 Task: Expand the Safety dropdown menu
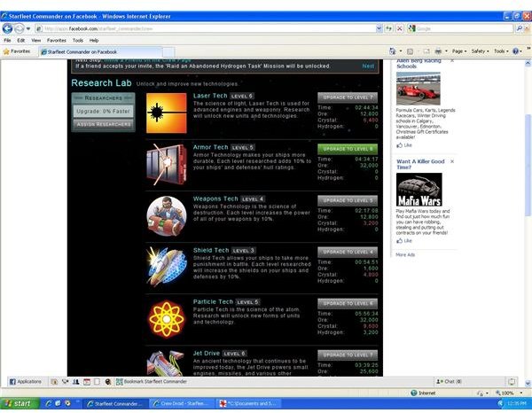[x=480, y=51]
